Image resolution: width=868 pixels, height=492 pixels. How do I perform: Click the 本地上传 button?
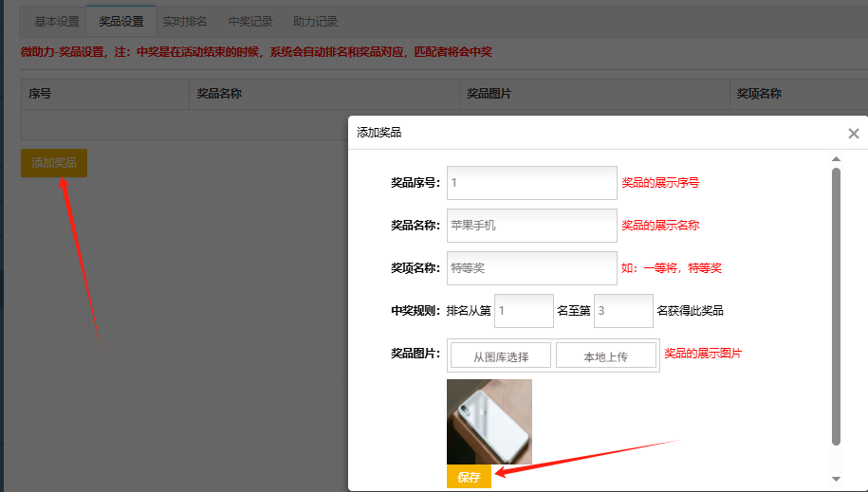tap(605, 355)
